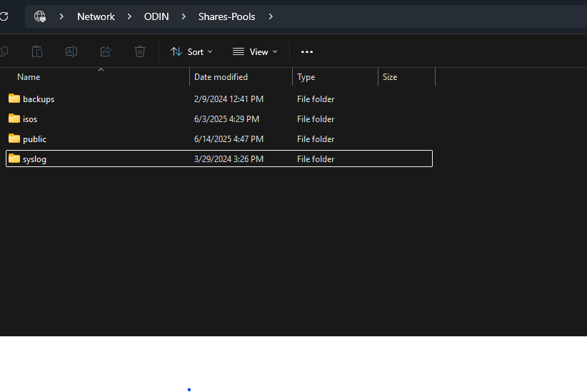The height and width of the screenshot is (392, 587).
Task: Go to ODIN breadcrumb
Action: coord(156,16)
